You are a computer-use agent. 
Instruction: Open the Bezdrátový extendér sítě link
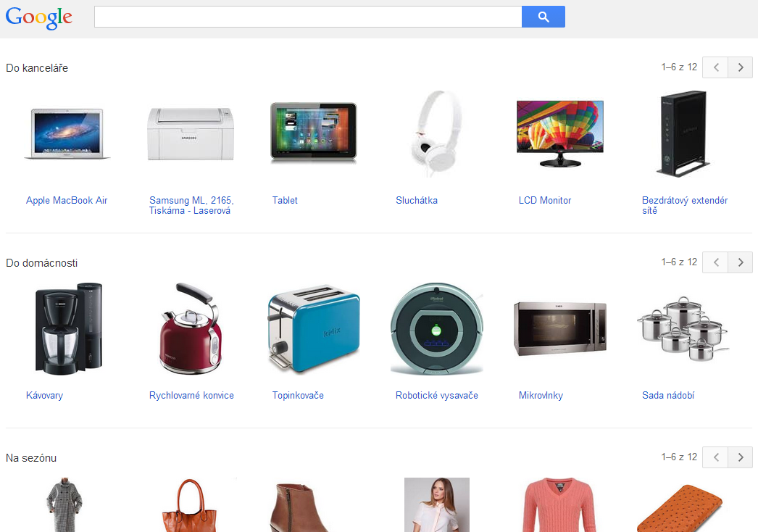(x=685, y=205)
